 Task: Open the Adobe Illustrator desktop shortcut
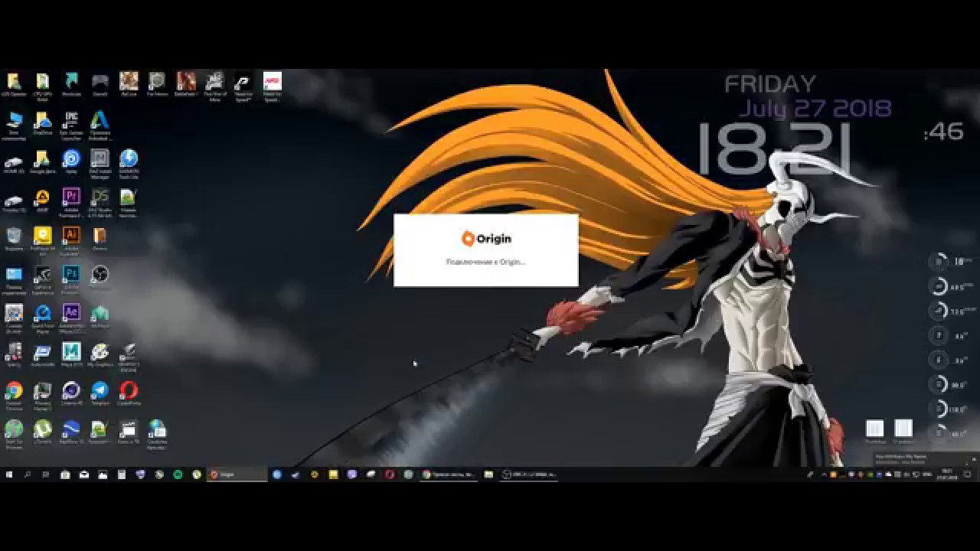[71, 240]
